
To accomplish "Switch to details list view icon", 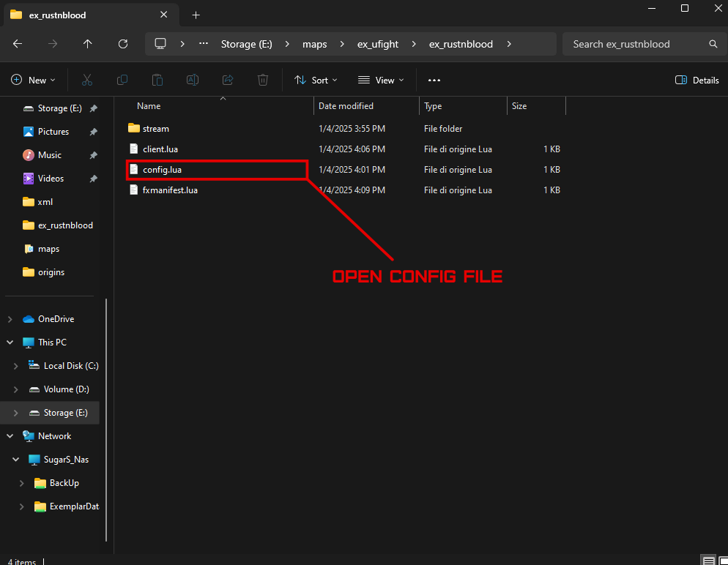I will [x=708, y=561].
